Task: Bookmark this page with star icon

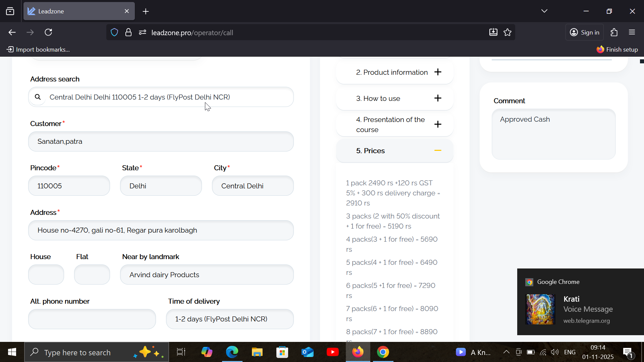Action: tap(507, 32)
